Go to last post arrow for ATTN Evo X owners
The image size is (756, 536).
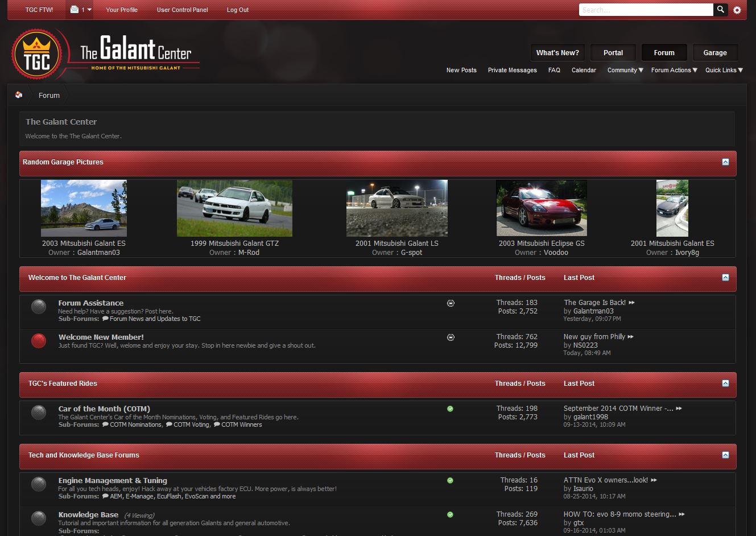pos(654,480)
